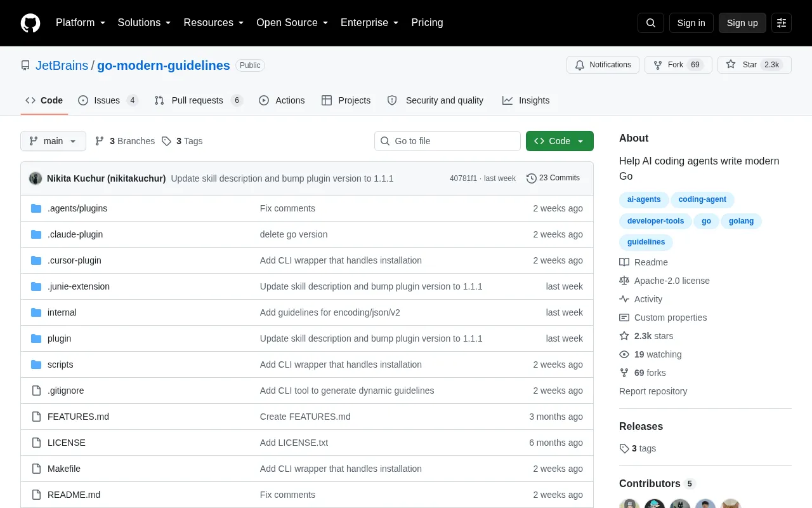Open the Releases heading link
The width and height of the screenshot is (812, 508).
[x=641, y=427]
